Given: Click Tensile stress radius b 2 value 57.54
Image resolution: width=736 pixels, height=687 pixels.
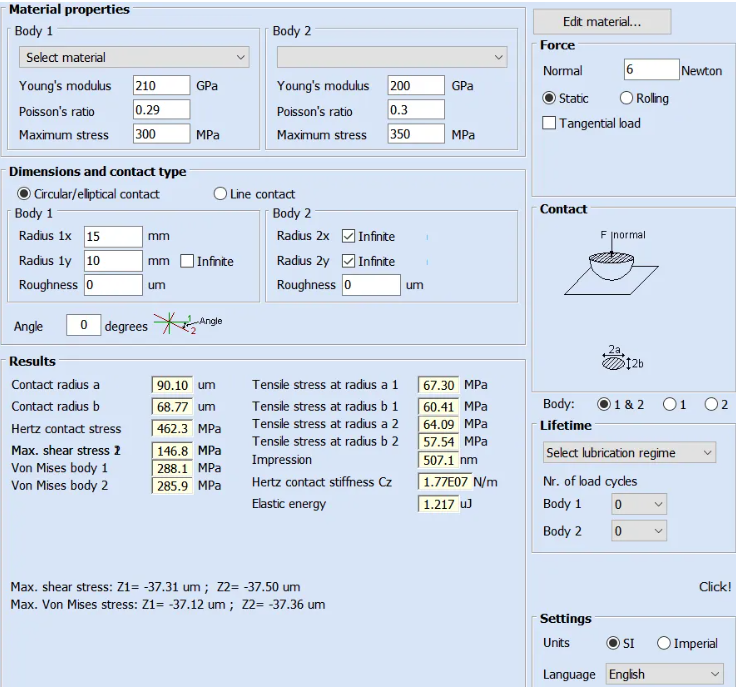Looking at the screenshot, I should 438,442.
